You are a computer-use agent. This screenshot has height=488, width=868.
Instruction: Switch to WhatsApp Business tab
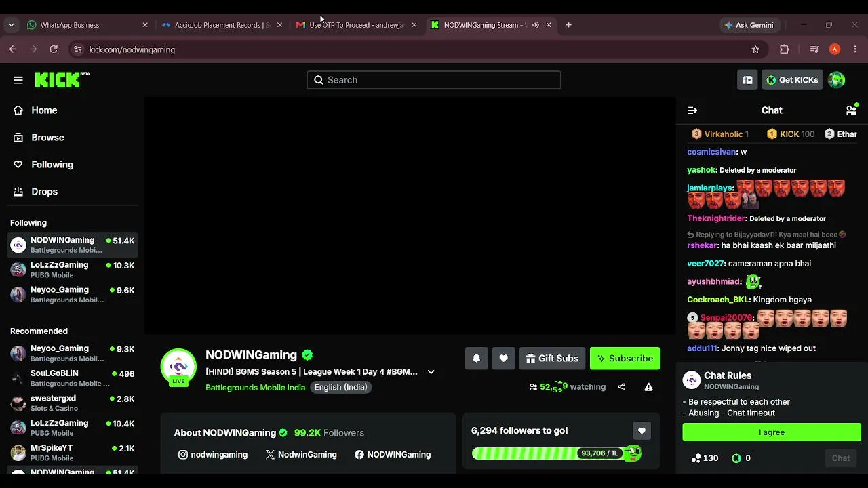coord(87,25)
